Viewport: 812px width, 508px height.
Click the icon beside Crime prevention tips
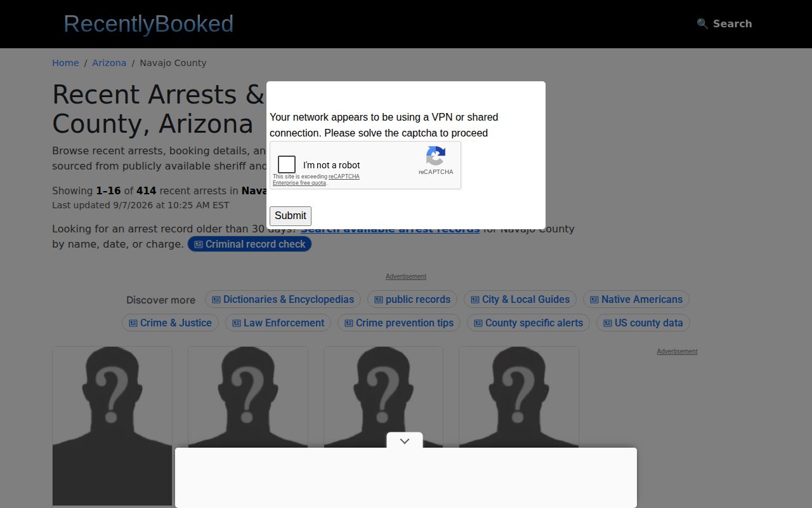349,323
